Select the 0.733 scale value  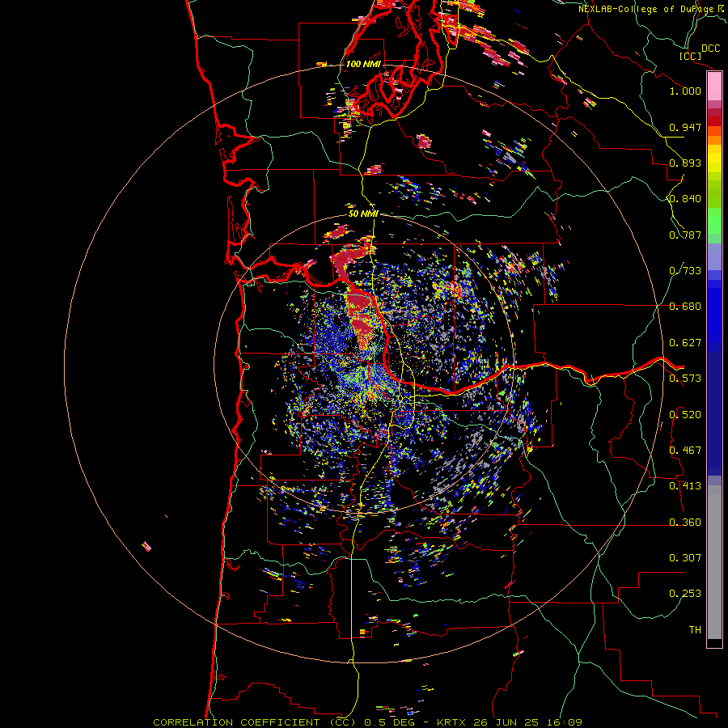pyautogui.click(x=685, y=271)
